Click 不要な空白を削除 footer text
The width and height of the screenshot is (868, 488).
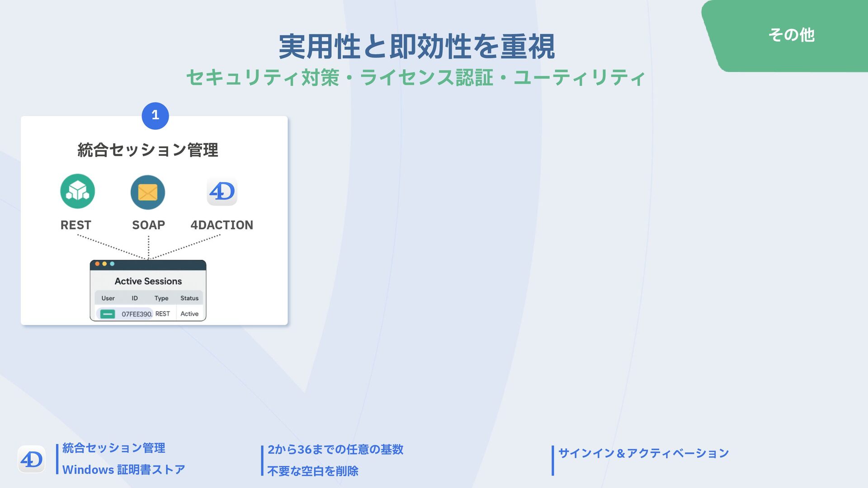coord(312,471)
